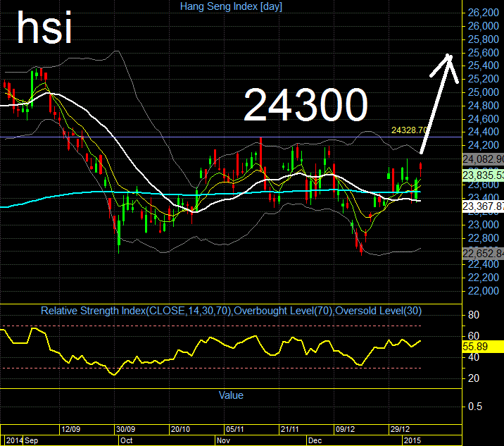
Task: Click the "Hang Seng Index [day]" chart title
Action: [231, 6]
